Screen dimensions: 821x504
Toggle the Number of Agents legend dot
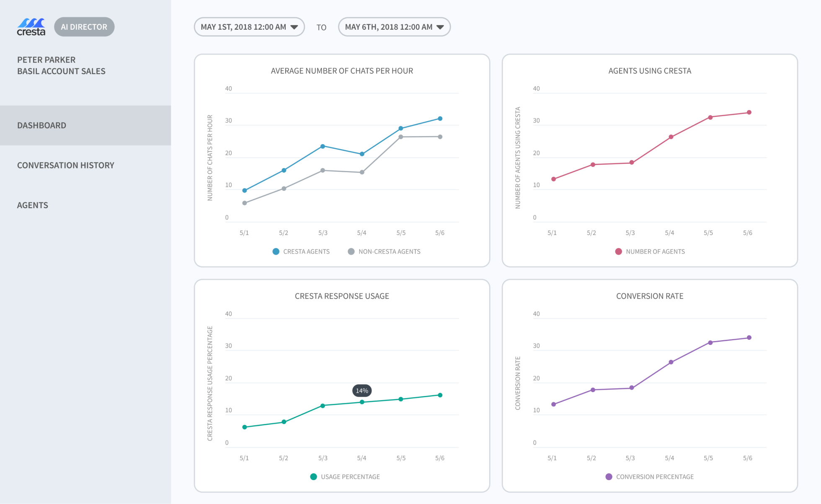618,251
